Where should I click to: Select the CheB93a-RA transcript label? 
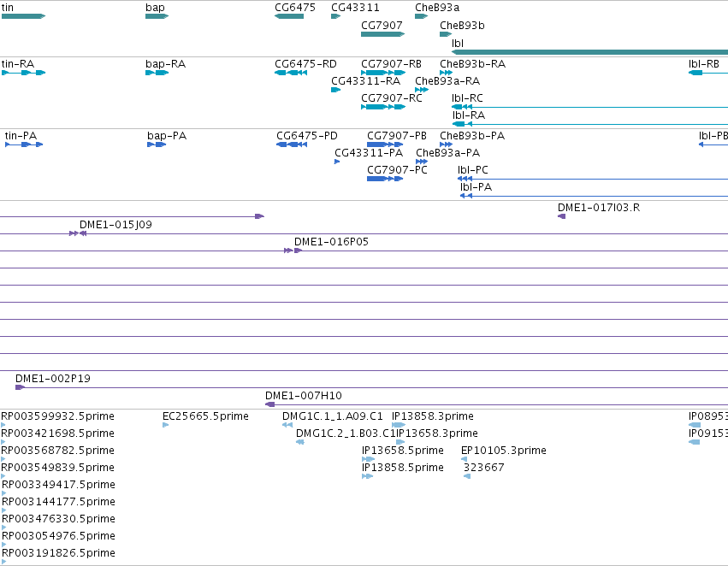pyautogui.click(x=447, y=81)
